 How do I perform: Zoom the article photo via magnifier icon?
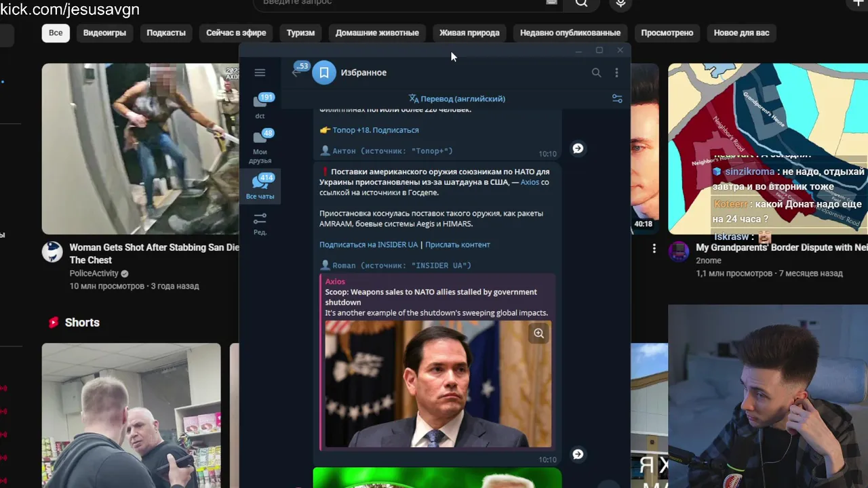tap(538, 333)
